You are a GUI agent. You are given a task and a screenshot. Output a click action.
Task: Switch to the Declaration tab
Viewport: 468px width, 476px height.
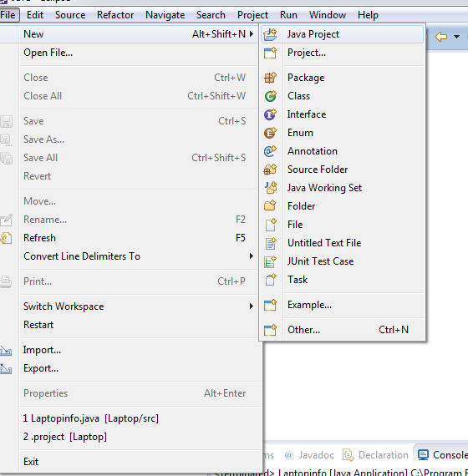pyautogui.click(x=375, y=455)
